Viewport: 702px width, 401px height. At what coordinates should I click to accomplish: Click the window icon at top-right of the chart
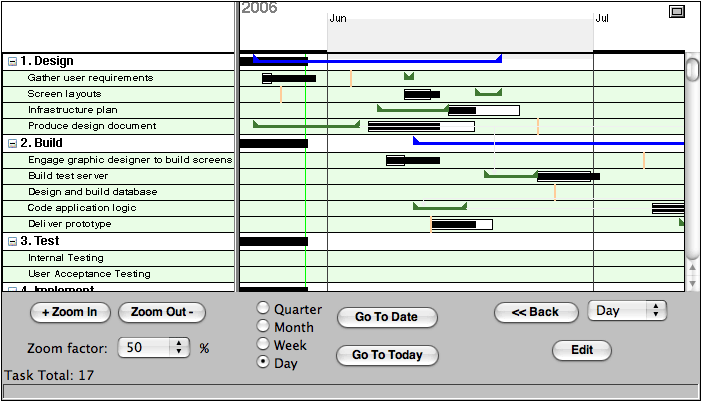pos(676,12)
